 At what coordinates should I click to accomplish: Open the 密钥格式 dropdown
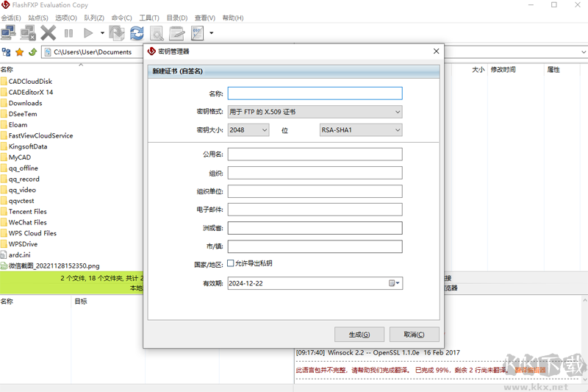tap(315, 112)
